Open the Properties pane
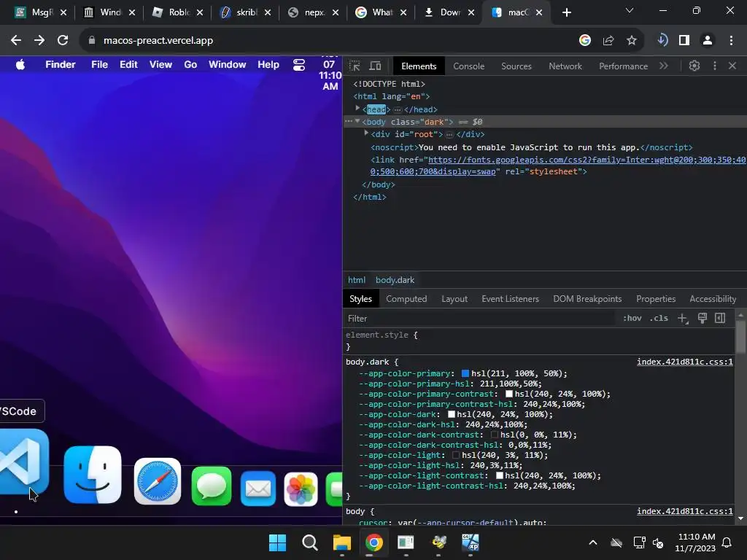The height and width of the screenshot is (560, 747). (656, 298)
